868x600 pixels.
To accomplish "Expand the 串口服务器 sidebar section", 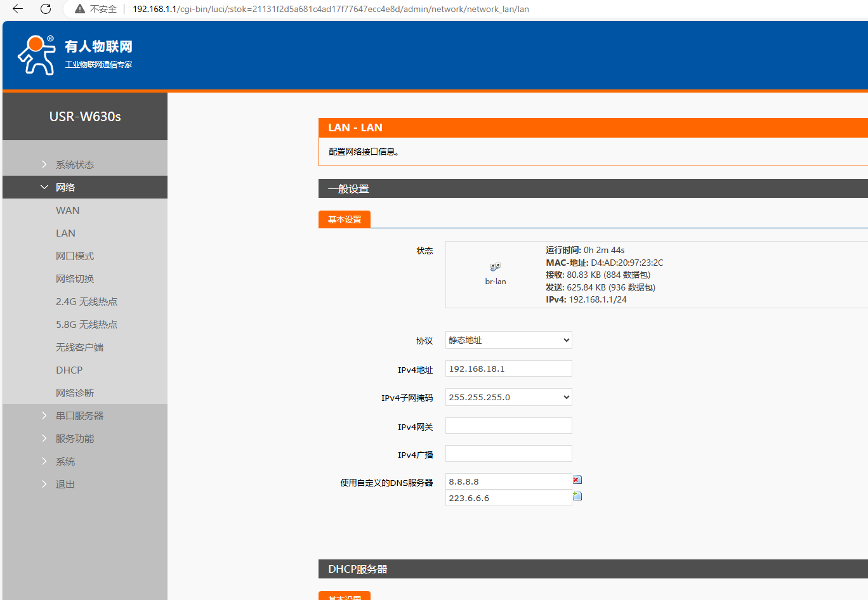I will (79, 415).
